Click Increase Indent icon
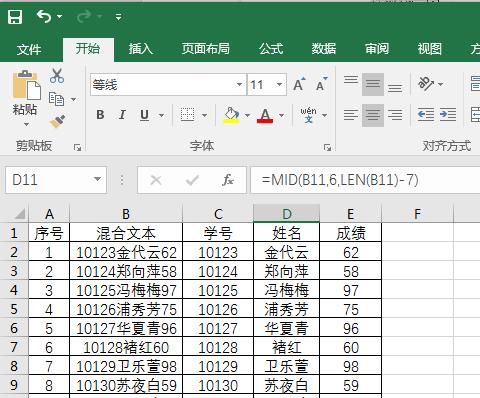 click(x=448, y=115)
